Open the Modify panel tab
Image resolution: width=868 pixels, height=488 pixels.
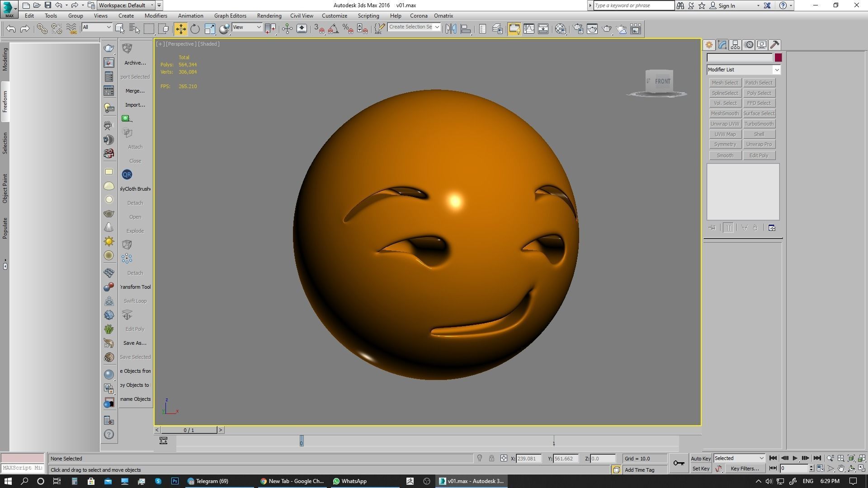[722, 45]
